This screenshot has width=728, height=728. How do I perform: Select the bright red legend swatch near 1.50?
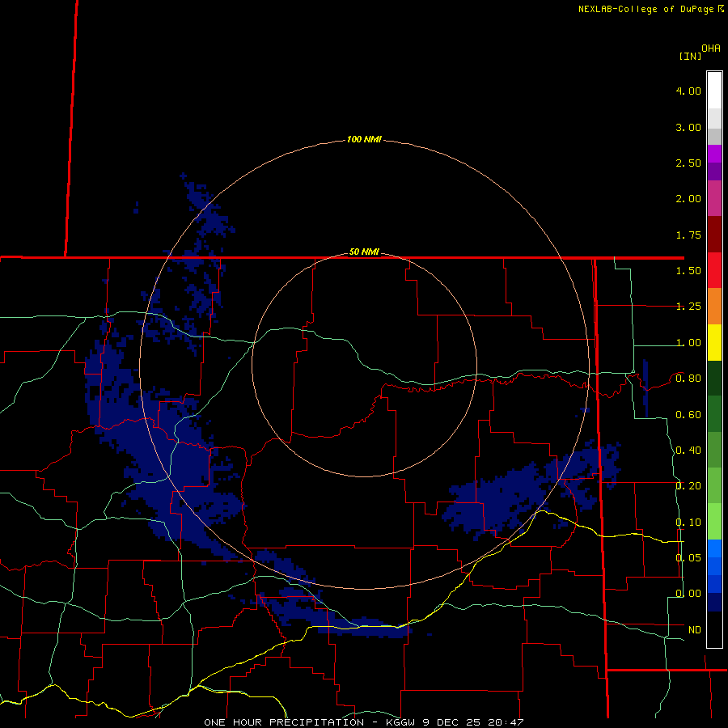coord(714,270)
